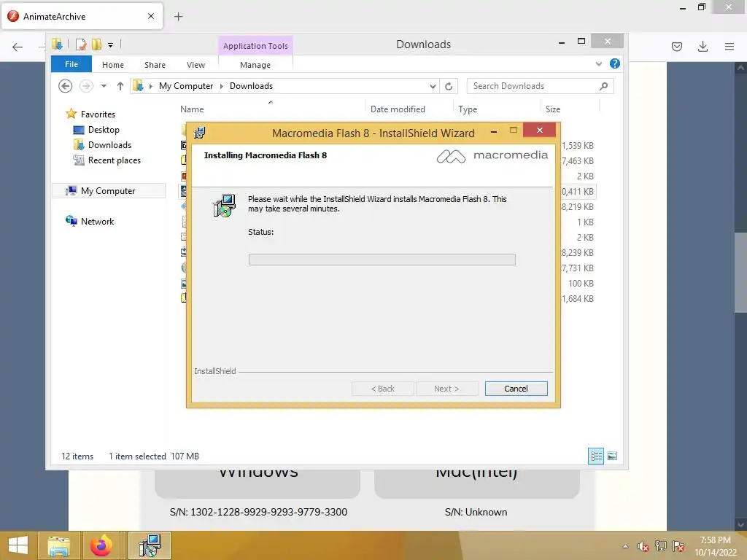Screen dimensions: 747x560
Task: Open File Explorer from the taskbar
Action: tap(58, 545)
